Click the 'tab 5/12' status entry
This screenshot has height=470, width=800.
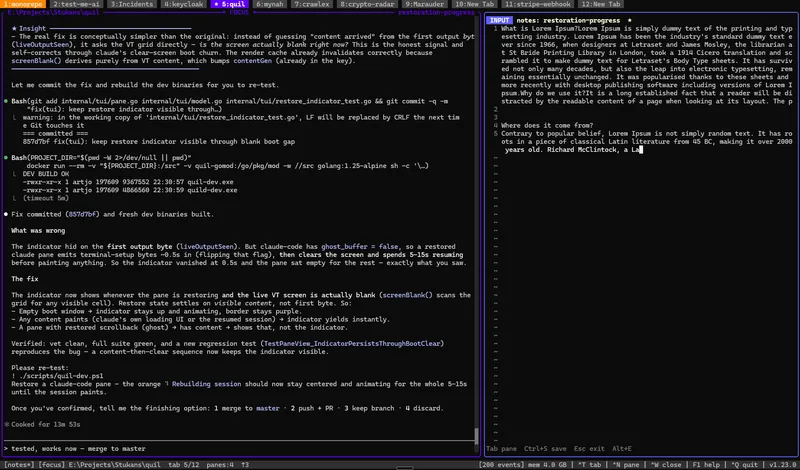point(184,465)
